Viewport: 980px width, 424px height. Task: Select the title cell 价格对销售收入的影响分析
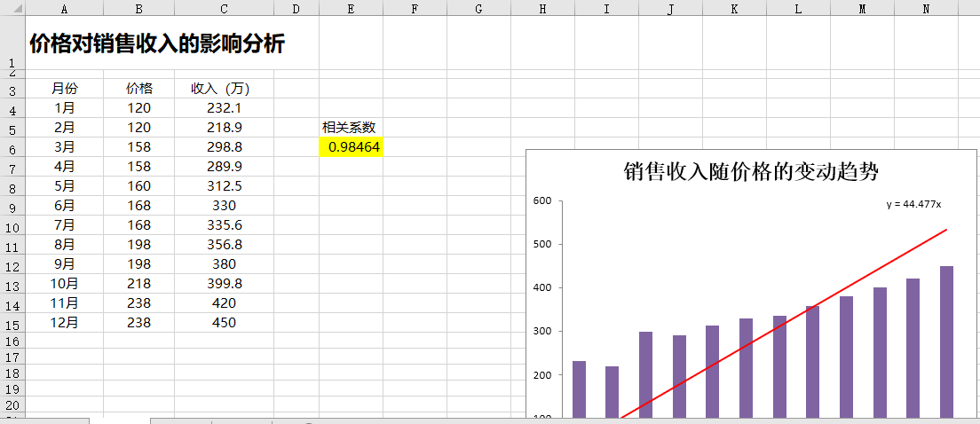(157, 44)
